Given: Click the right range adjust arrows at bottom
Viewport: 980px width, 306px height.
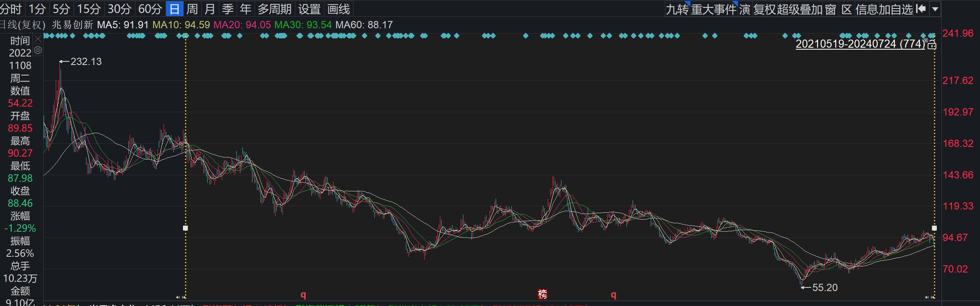Looking at the screenshot, I should click(x=930, y=297).
